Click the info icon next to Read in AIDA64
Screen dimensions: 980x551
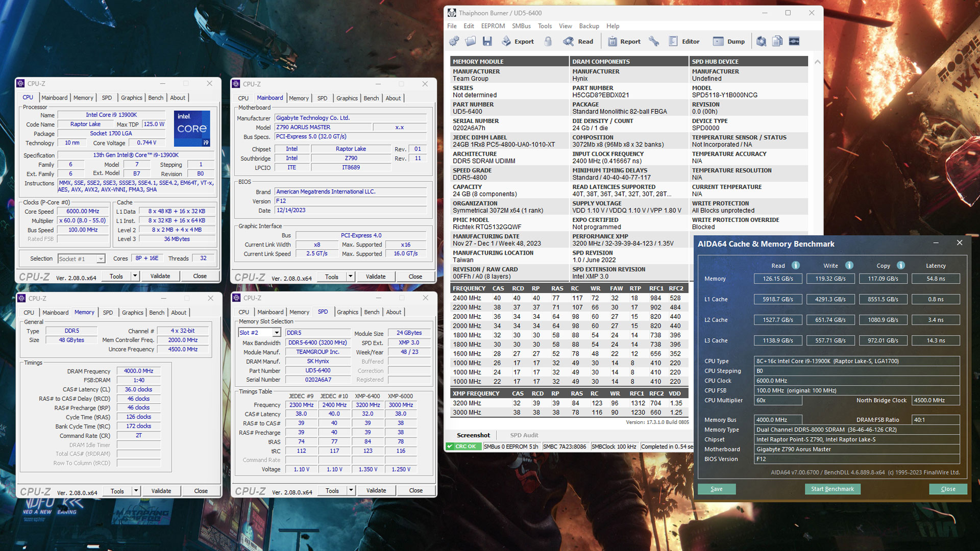pyautogui.click(x=795, y=265)
